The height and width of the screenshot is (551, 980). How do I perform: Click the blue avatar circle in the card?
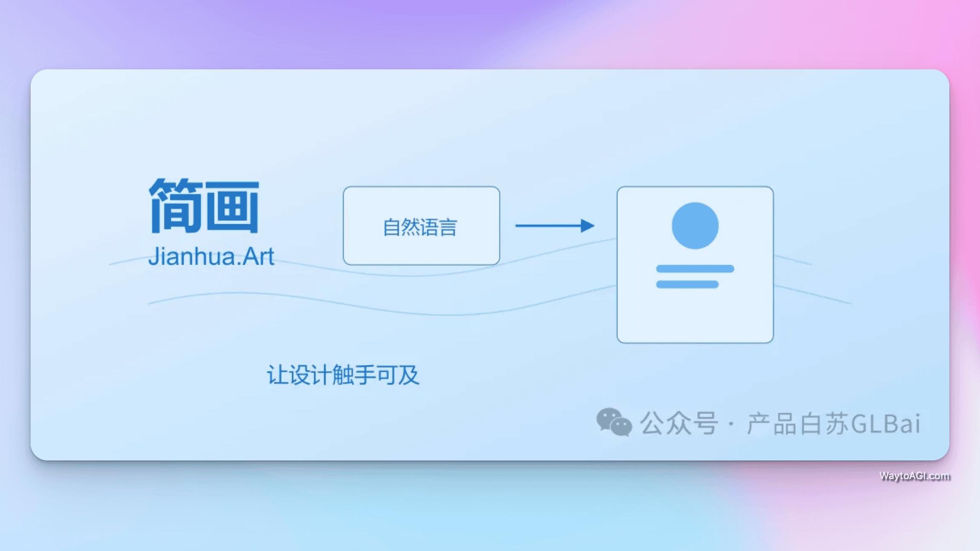point(695,226)
